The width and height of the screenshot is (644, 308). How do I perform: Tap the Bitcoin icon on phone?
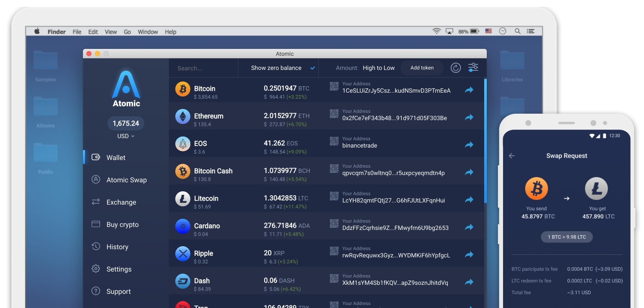[x=537, y=189]
